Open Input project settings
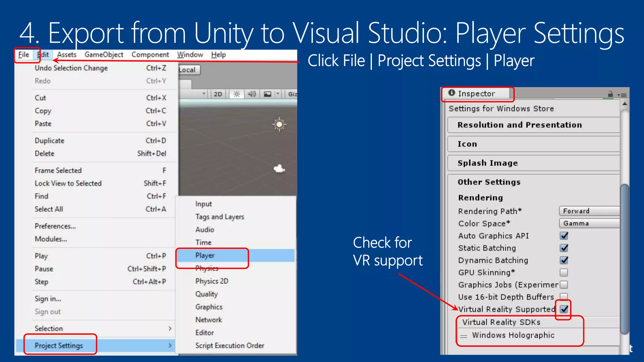The image size is (644, 362). click(x=236, y=204)
